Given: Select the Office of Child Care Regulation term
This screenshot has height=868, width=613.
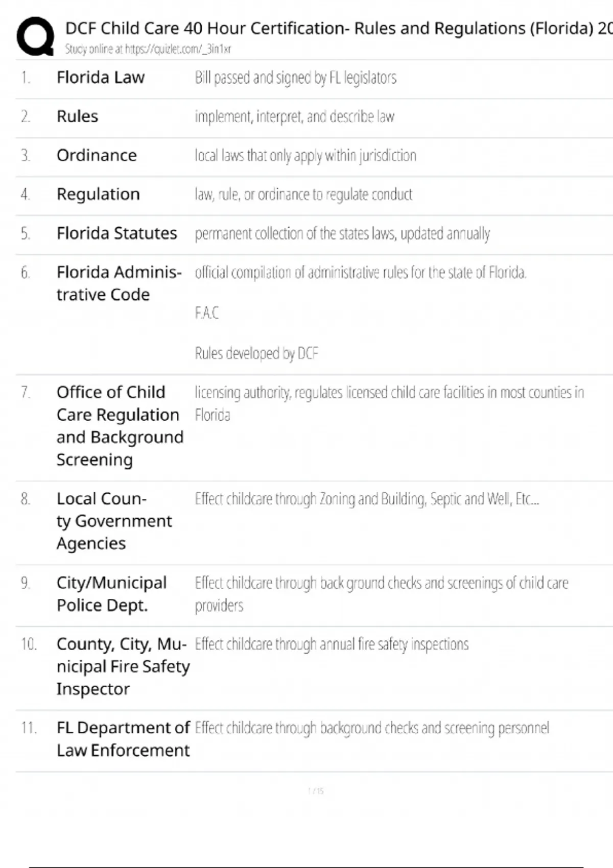Looking at the screenshot, I should pos(120,426).
